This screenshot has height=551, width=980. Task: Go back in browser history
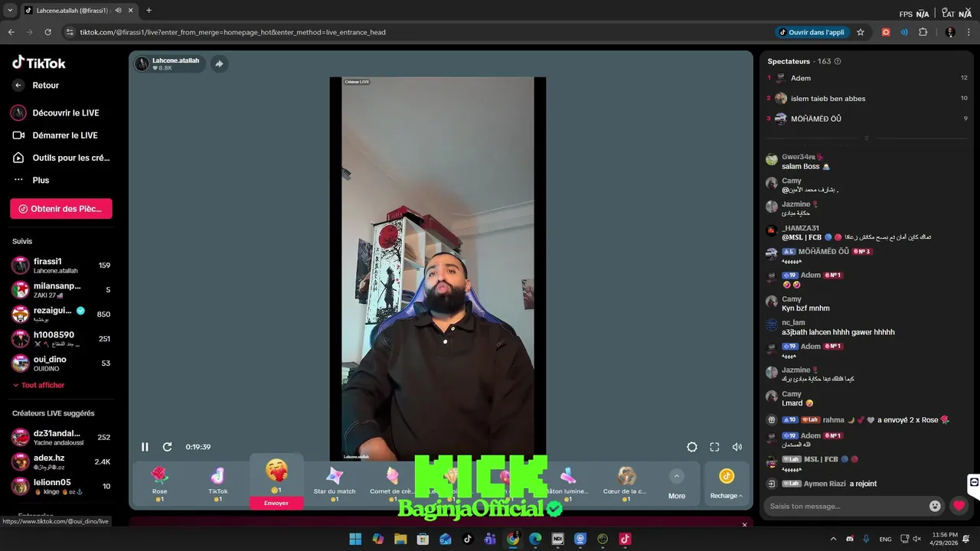click(11, 32)
